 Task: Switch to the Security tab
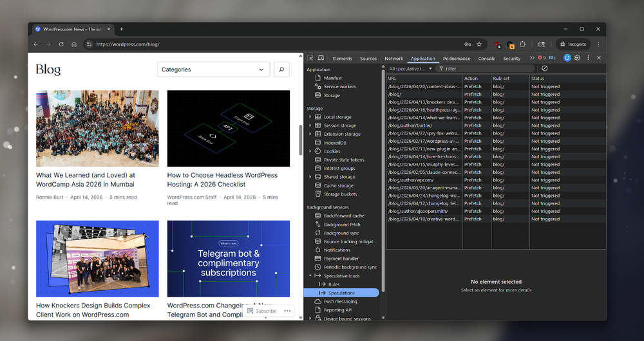click(x=512, y=59)
